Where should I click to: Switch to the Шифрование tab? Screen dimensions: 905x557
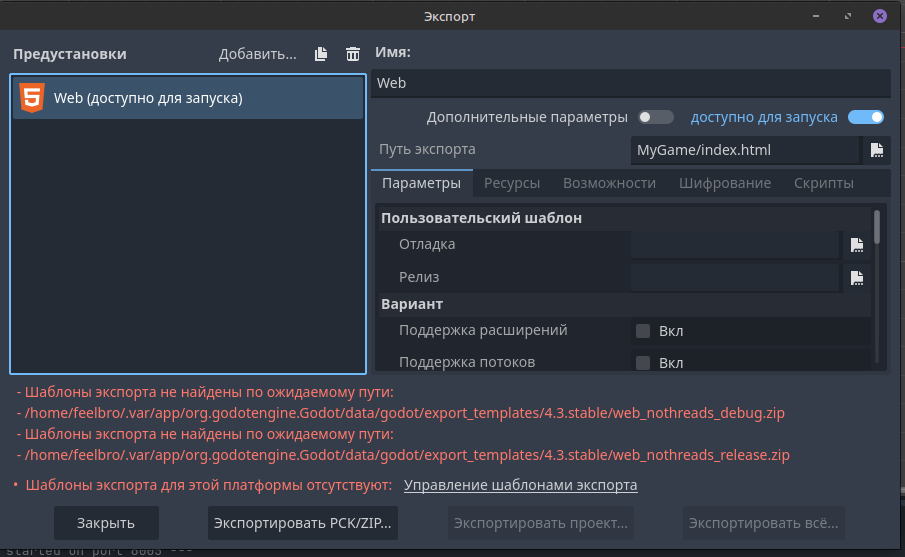click(724, 183)
